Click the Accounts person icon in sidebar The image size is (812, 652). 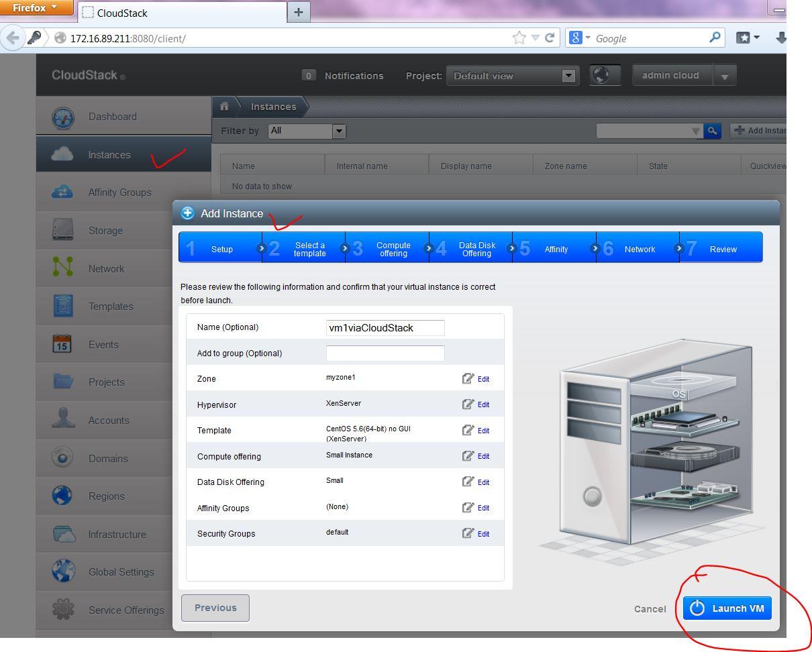click(x=63, y=419)
